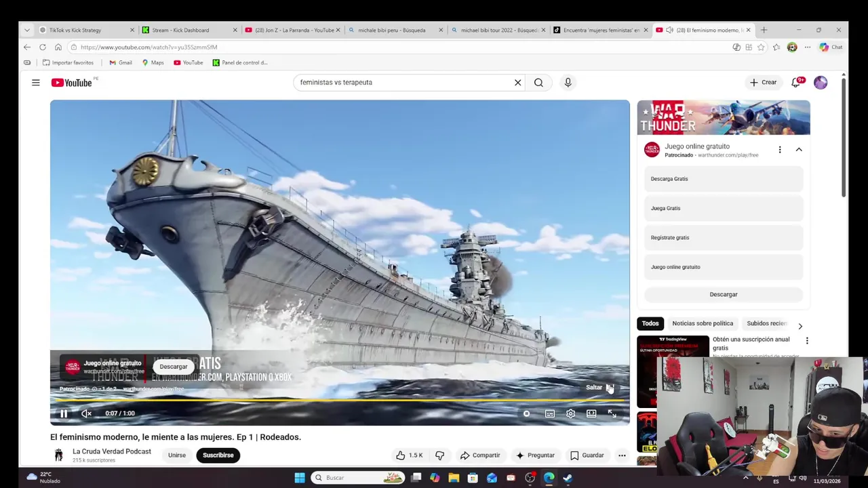Go to YouTube home via logo
868x488 pixels.
tap(71, 83)
